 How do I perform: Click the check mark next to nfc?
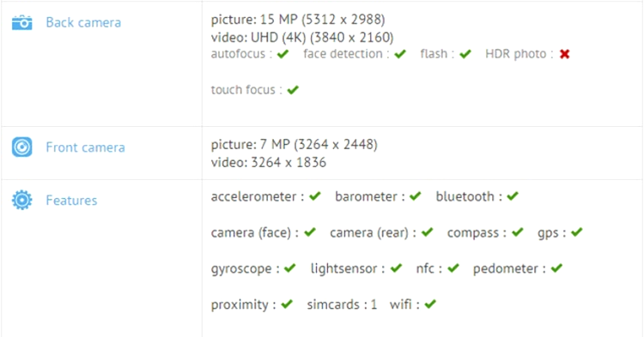tap(453, 268)
